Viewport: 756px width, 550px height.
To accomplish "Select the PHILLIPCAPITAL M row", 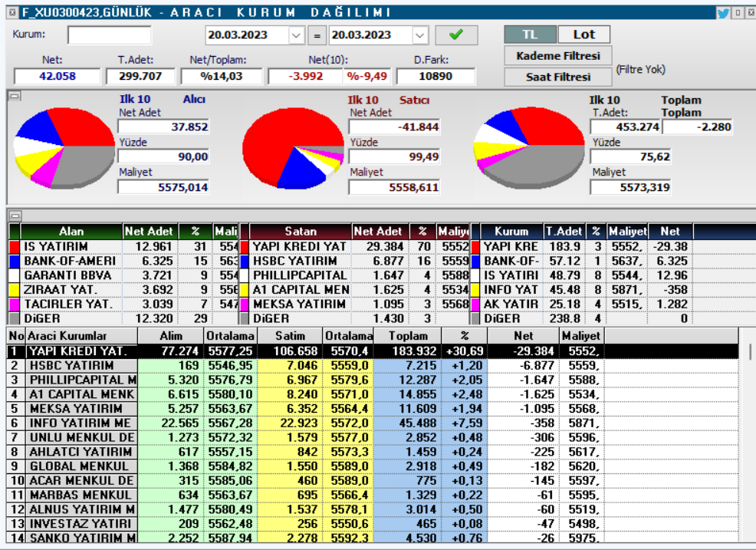I will (x=372, y=380).
